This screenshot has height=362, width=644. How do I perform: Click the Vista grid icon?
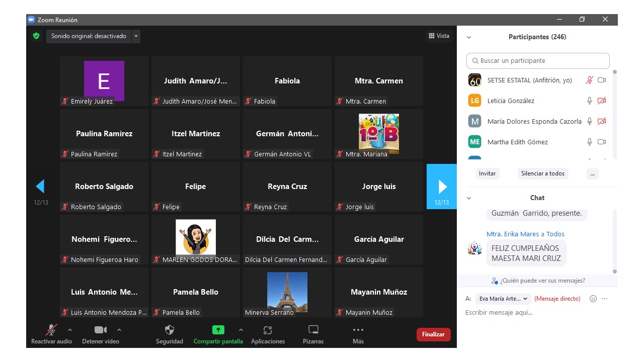coord(431,36)
